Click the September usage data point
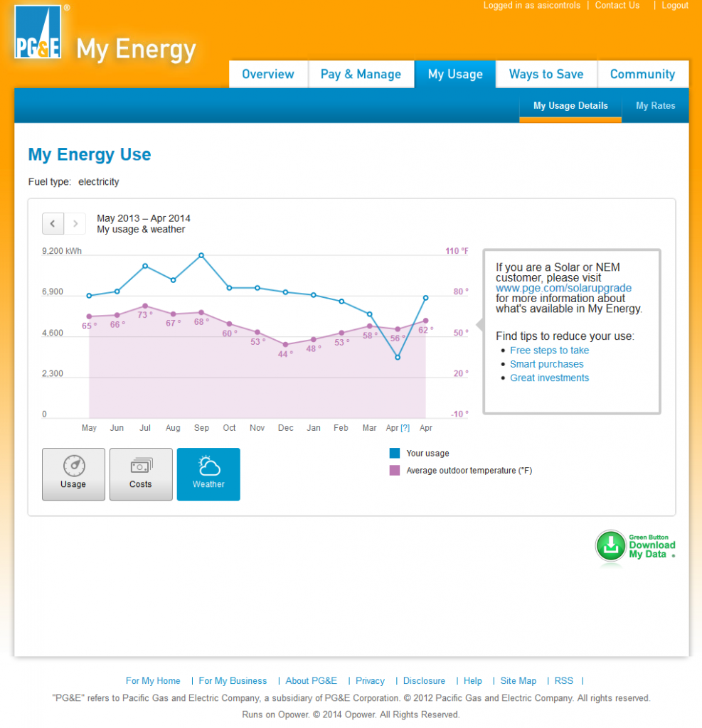This screenshot has height=728, width=702. [x=201, y=255]
